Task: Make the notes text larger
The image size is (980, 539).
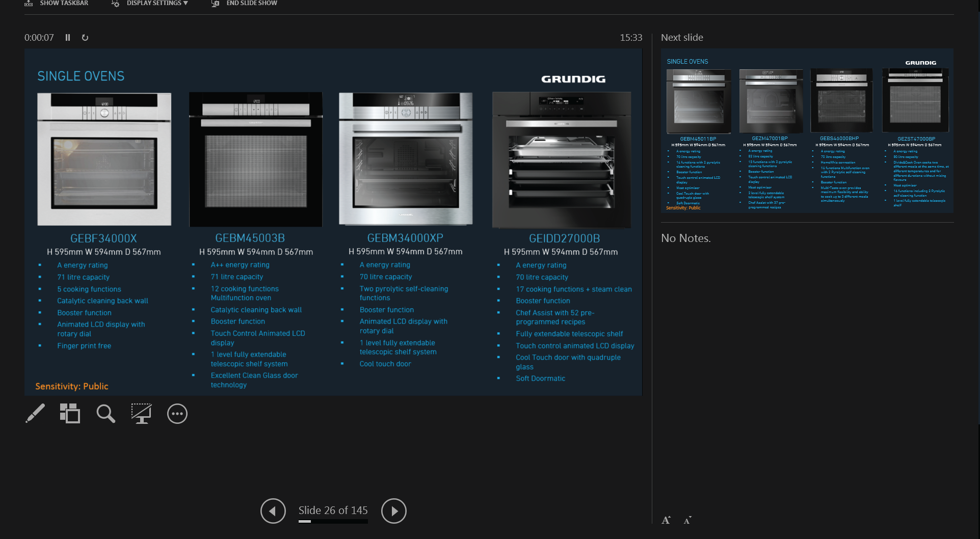Action: click(666, 520)
